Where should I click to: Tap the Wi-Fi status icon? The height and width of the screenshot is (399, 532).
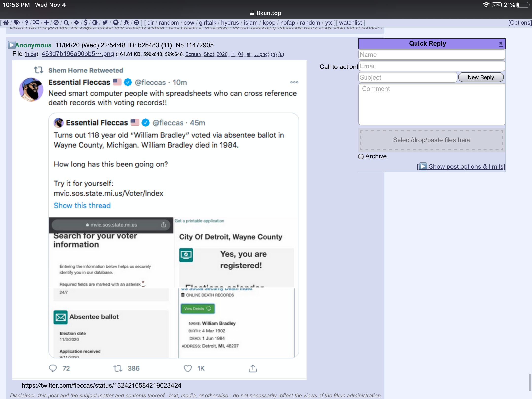point(486,5)
